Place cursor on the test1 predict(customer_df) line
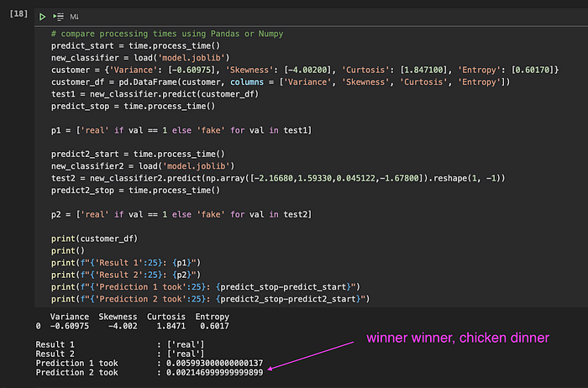This screenshot has width=588, height=388. pos(155,94)
